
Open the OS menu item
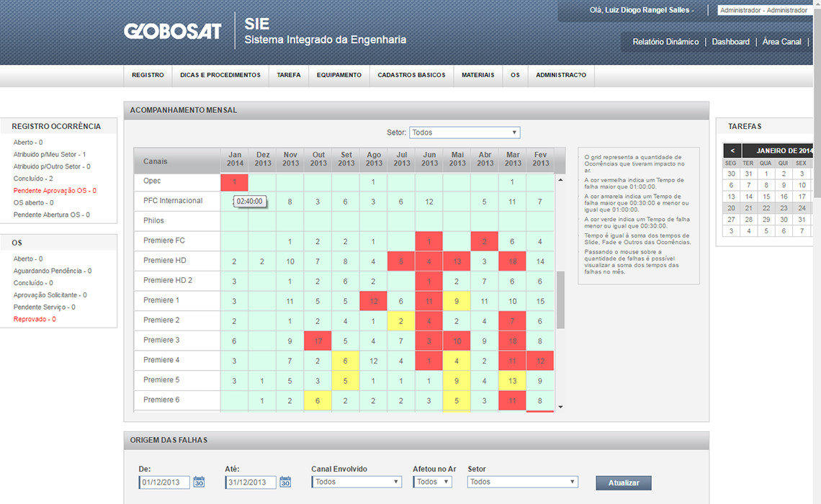[x=515, y=76]
